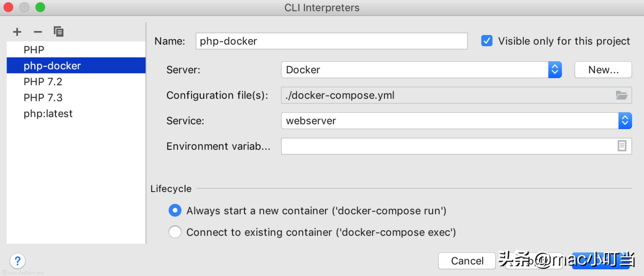Choose Connect to existing container option
This screenshot has height=276, width=644.
(x=175, y=232)
